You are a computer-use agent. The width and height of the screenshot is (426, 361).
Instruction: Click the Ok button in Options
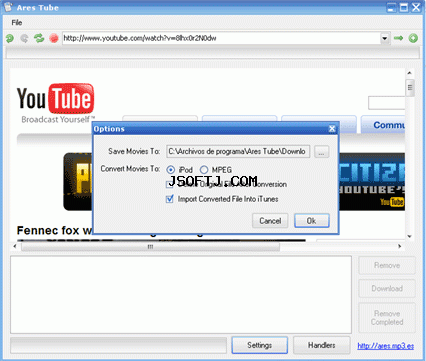(x=312, y=221)
